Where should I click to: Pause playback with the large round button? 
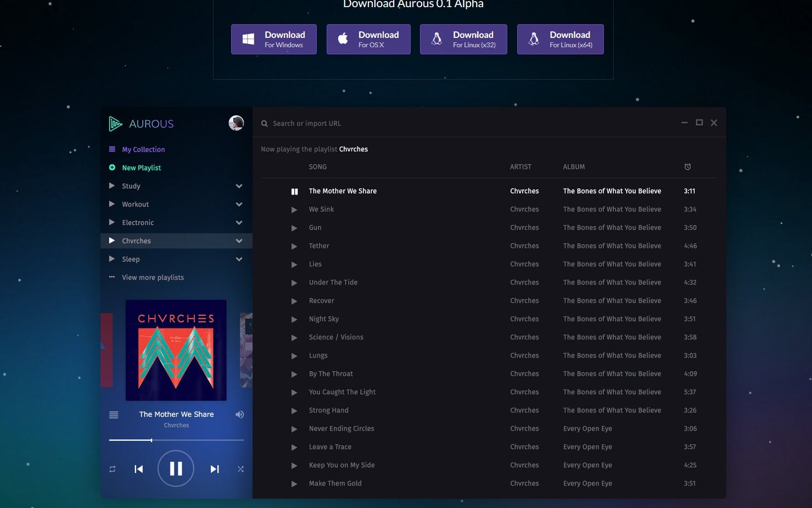click(176, 468)
